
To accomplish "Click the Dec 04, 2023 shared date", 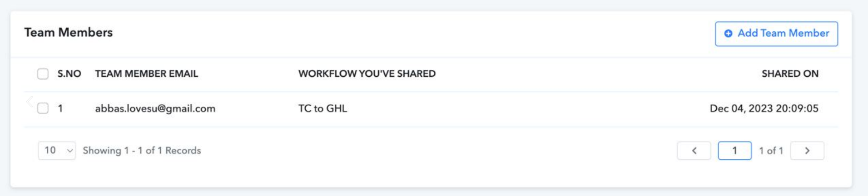I will [x=764, y=108].
